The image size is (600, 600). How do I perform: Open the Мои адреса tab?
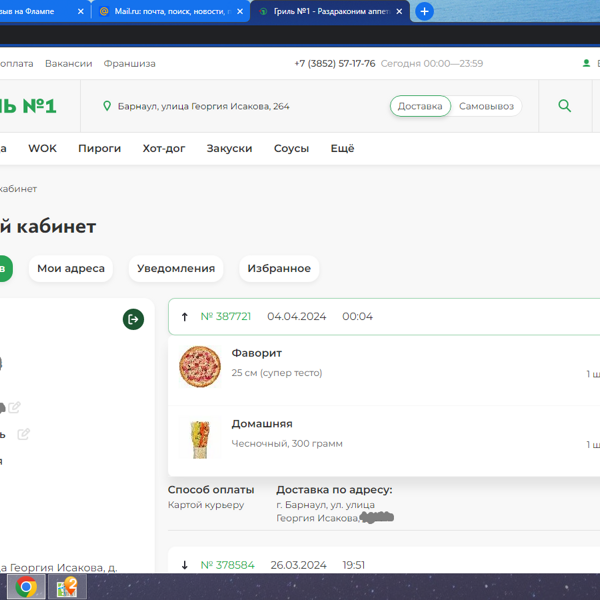click(71, 268)
